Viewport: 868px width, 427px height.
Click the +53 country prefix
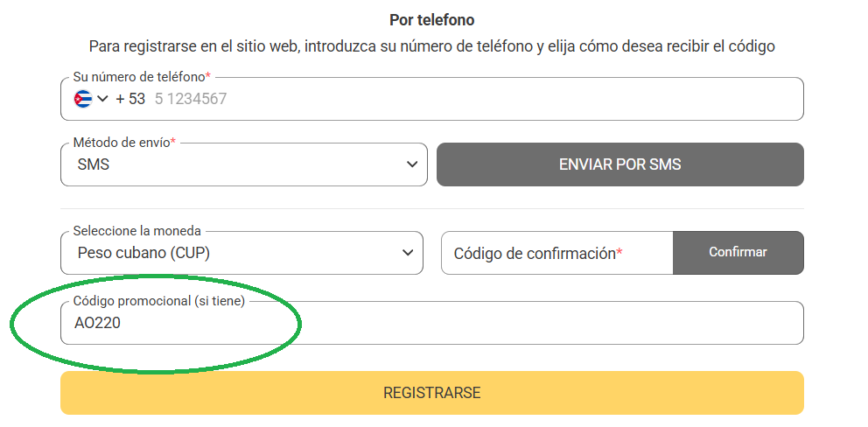click(x=130, y=99)
